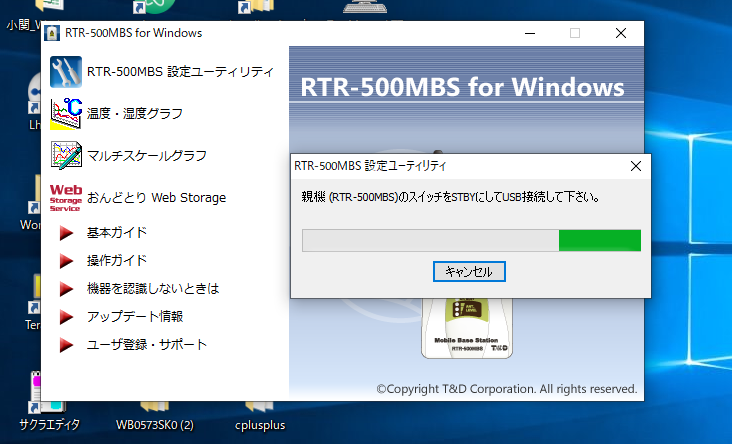
Task: Click red arrow beside 基本ガイド
Action: (66, 233)
